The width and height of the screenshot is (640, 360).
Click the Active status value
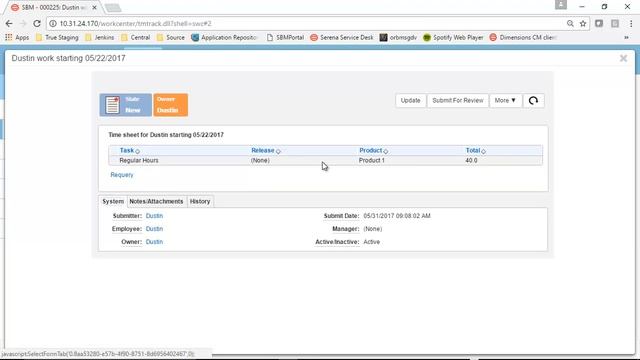pyautogui.click(x=372, y=242)
